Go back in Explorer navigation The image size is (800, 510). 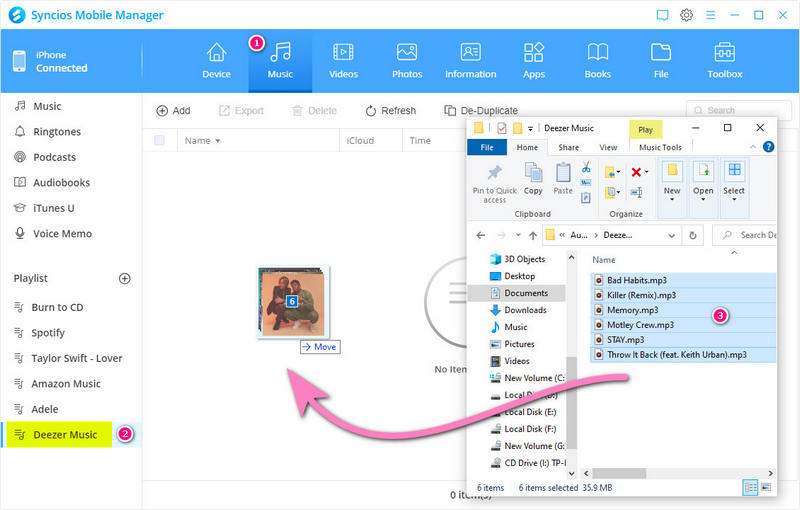(x=481, y=235)
